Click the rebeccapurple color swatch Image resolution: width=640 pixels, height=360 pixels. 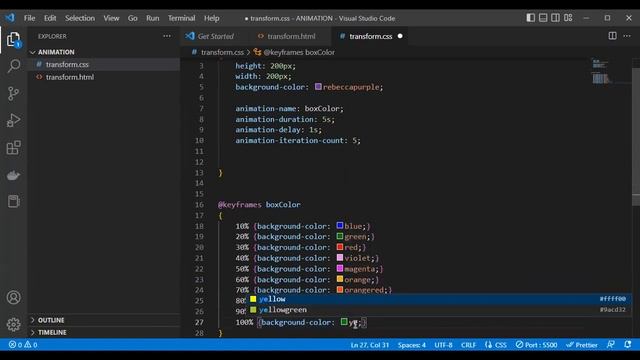click(318, 87)
